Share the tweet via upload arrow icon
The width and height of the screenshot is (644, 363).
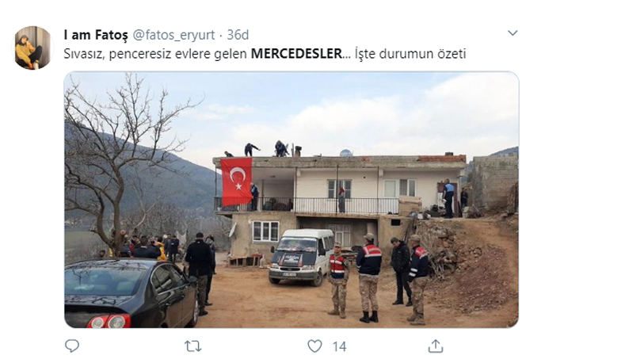[x=436, y=346]
